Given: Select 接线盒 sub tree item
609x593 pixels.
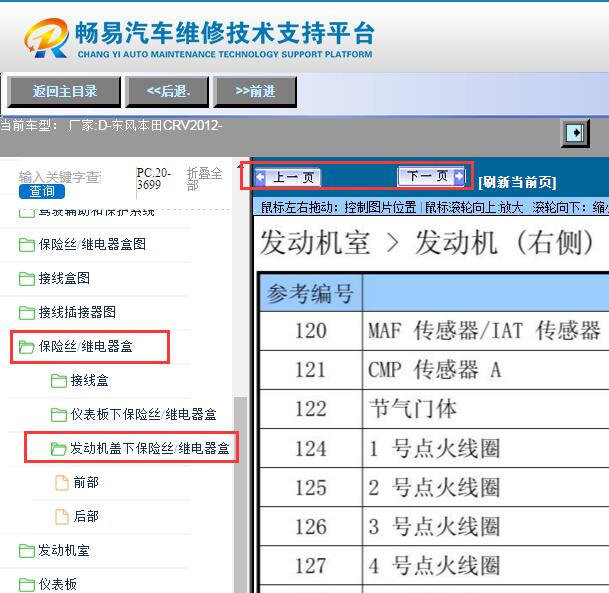Looking at the screenshot, I should [89, 381].
